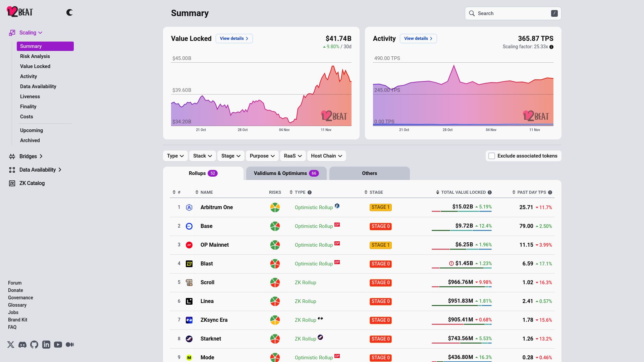Open the Discord social link
The height and width of the screenshot is (362, 644).
pyautogui.click(x=22, y=345)
